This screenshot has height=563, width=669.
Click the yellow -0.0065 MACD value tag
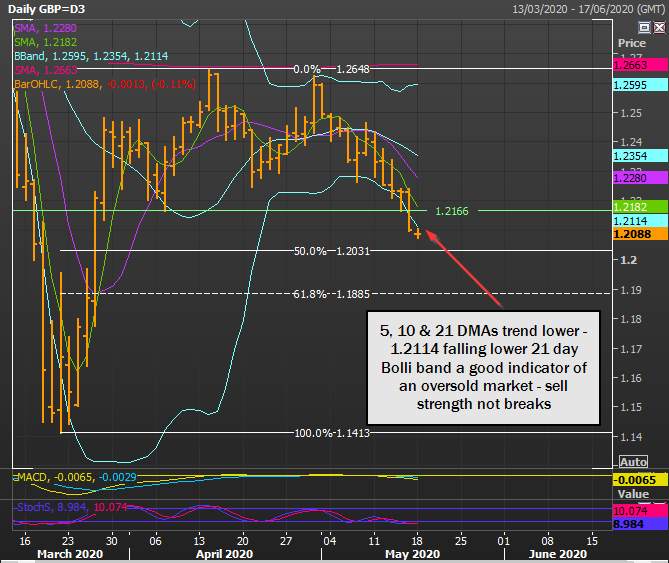tap(640, 480)
